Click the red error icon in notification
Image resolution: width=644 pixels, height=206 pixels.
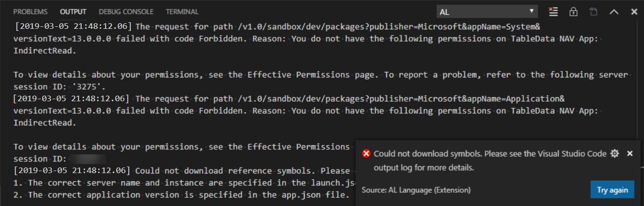(366, 154)
